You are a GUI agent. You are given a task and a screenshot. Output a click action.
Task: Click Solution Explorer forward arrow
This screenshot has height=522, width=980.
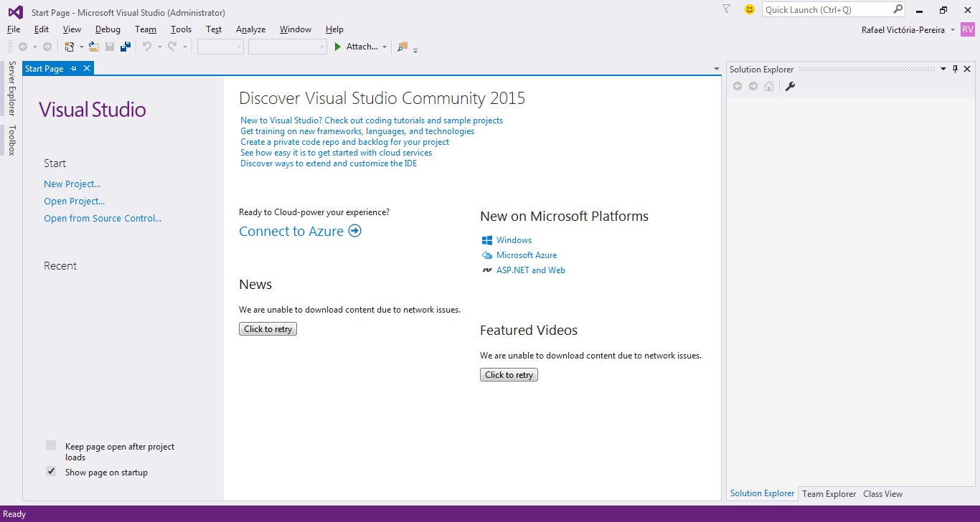click(753, 86)
